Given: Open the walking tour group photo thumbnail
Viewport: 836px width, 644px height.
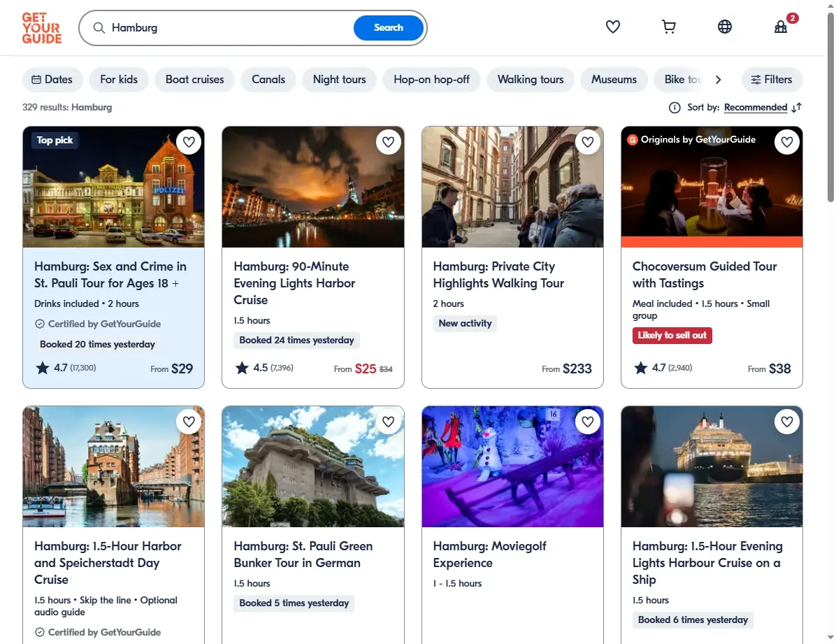Looking at the screenshot, I should [512, 187].
